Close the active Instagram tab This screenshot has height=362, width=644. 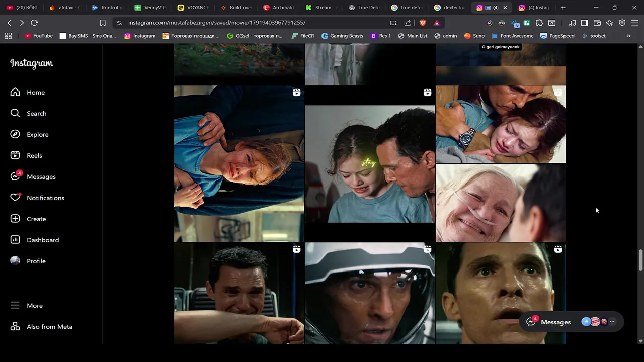pos(505,8)
